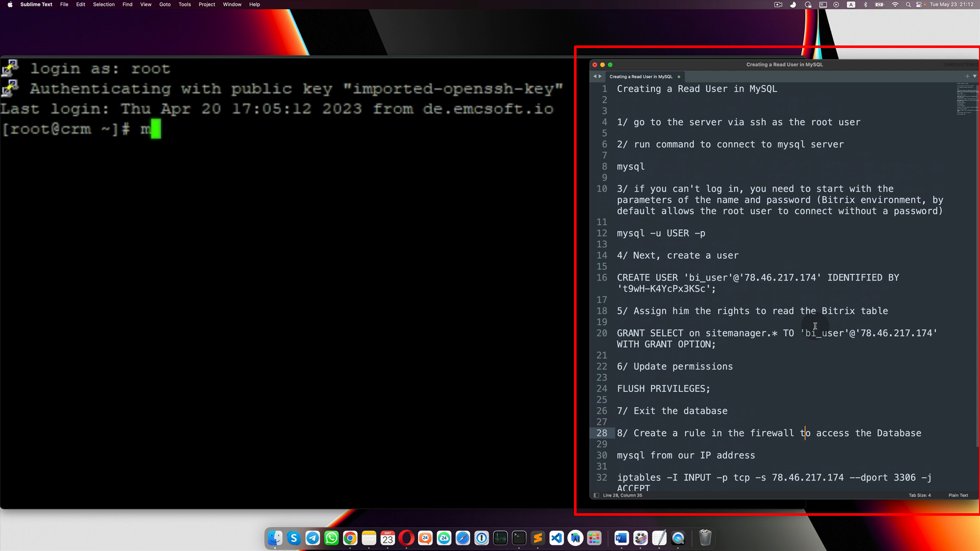The image size is (980, 551).
Task: Open the Trash in the Dock
Action: (705, 538)
